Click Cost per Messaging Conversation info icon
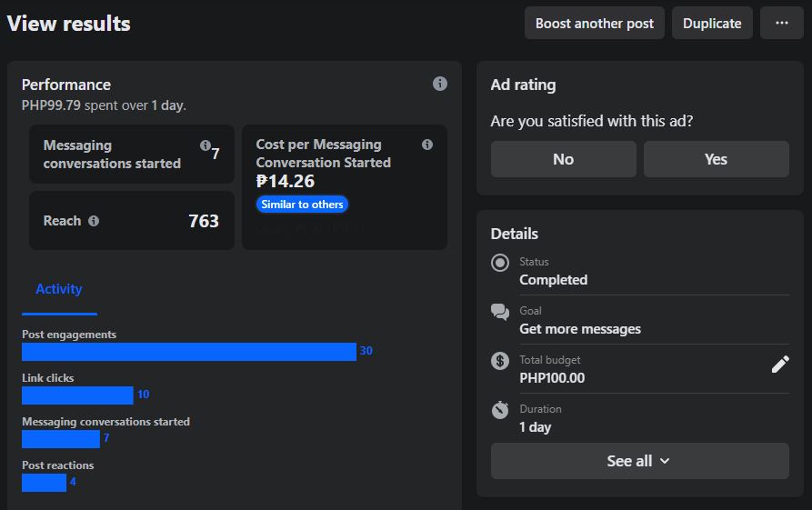 tap(427, 145)
